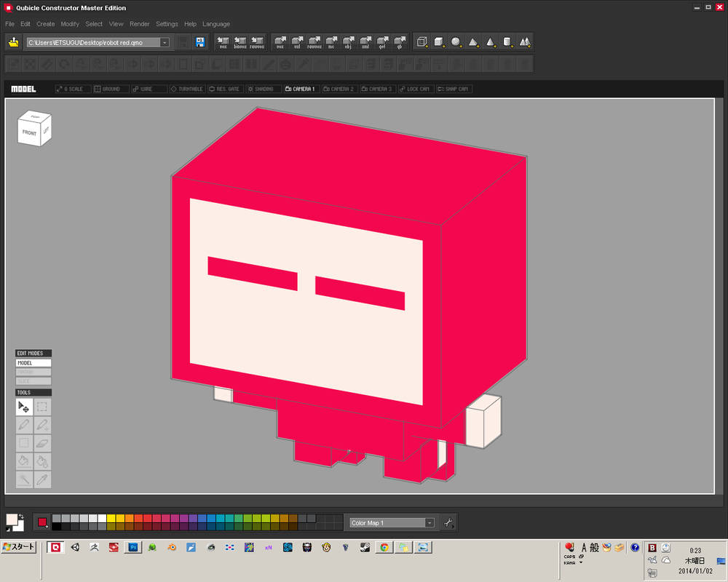Create a new cube primitive

[x=439, y=42]
